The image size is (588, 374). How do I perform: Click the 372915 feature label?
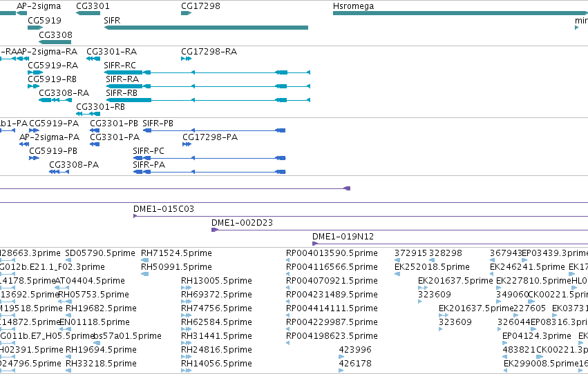(411, 253)
